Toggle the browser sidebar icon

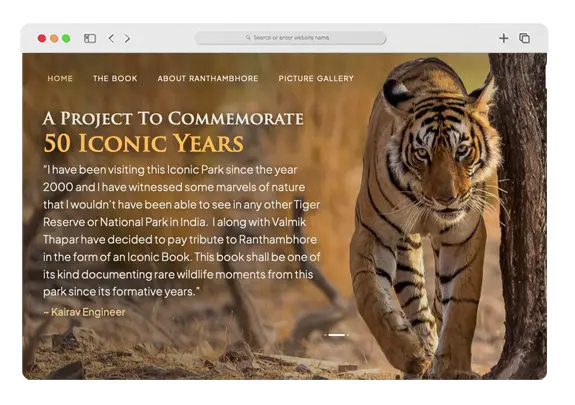click(90, 38)
